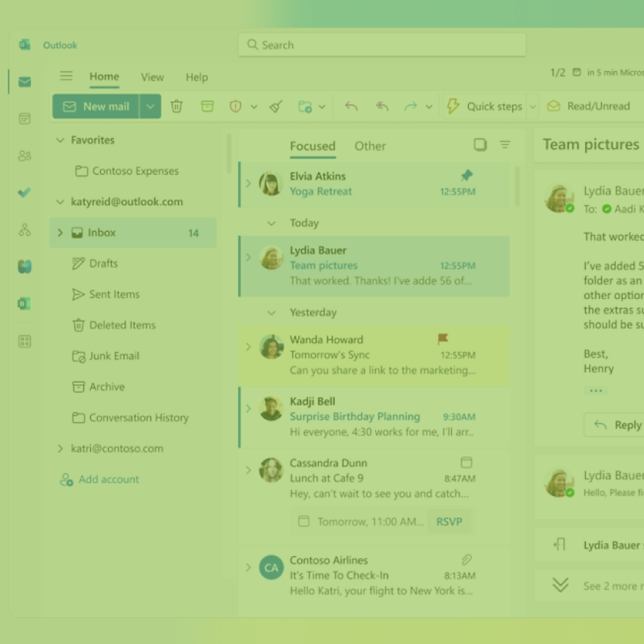The width and height of the screenshot is (644, 644).
Task: Click RSVP on Cassandra Dunn's lunch invite
Action: pyautogui.click(x=449, y=521)
